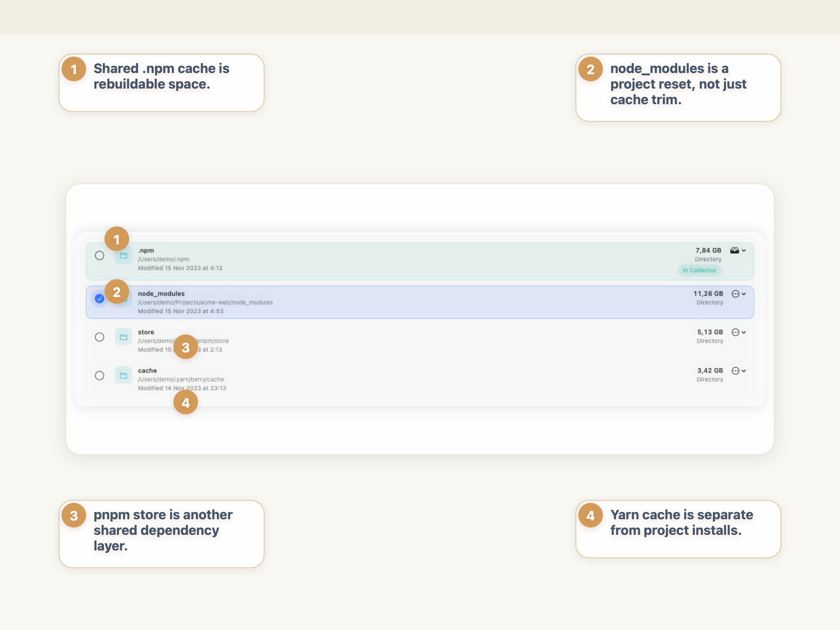Screen dimensions: 840x630
Task: Open the ellipsis menu on node_modules row
Action: pos(736,293)
